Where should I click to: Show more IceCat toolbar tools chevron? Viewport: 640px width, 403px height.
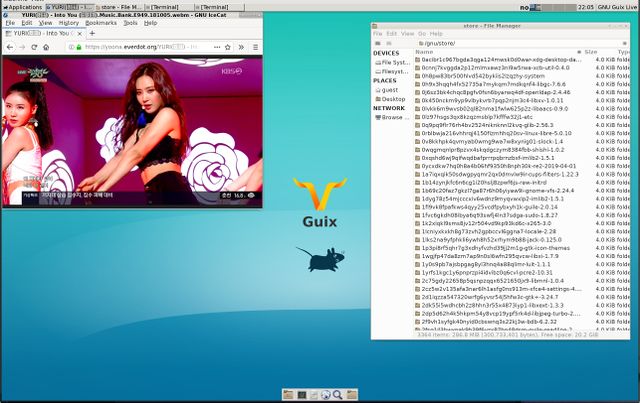click(241, 47)
